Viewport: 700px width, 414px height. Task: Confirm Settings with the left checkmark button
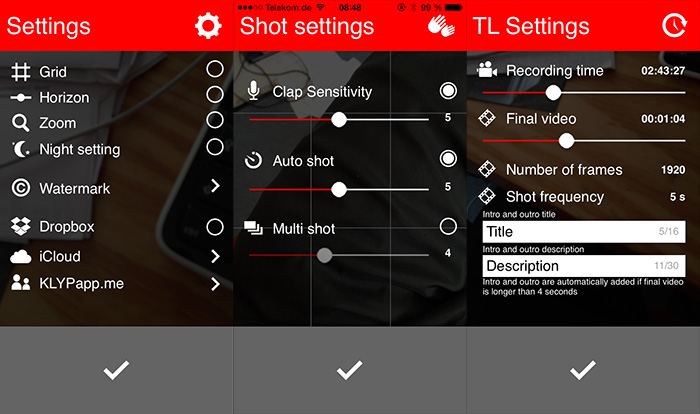[x=116, y=370]
